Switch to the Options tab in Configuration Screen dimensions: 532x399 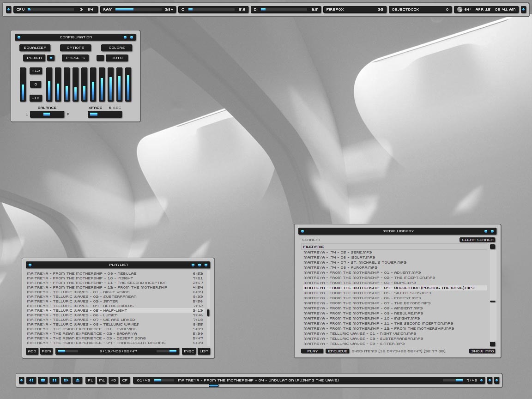(75, 48)
